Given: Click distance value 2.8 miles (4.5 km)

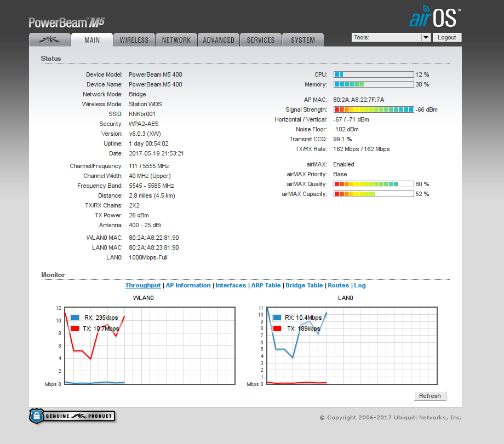Looking at the screenshot, I should 152,195.
